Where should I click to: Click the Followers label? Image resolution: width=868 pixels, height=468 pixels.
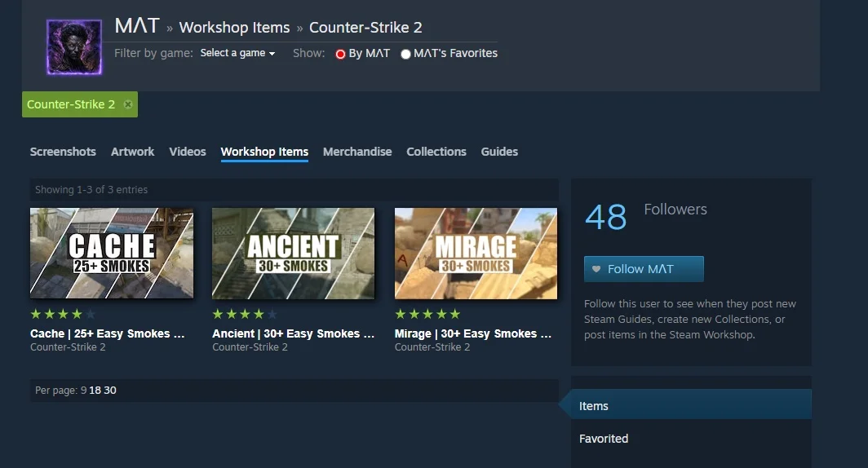pos(675,210)
